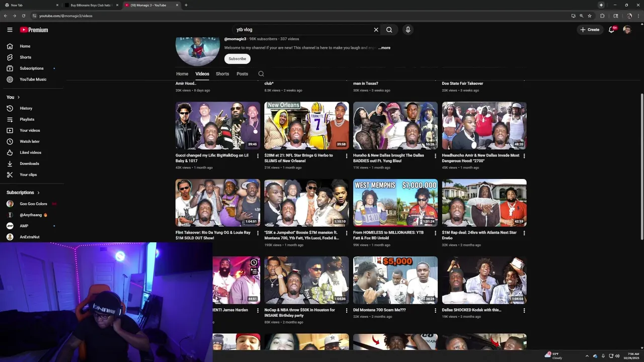The width and height of the screenshot is (644, 362).
Task: Bookmark this page with star icon
Action: tap(590, 16)
